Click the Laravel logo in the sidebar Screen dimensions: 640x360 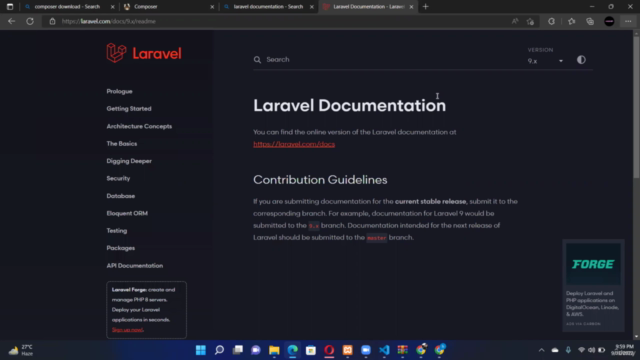coord(144,53)
